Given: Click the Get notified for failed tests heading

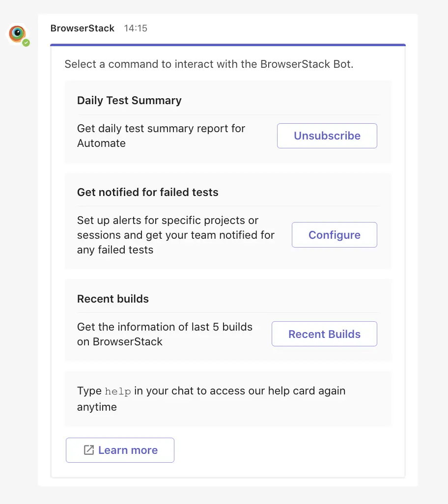Looking at the screenshot, I should [147, 193].
